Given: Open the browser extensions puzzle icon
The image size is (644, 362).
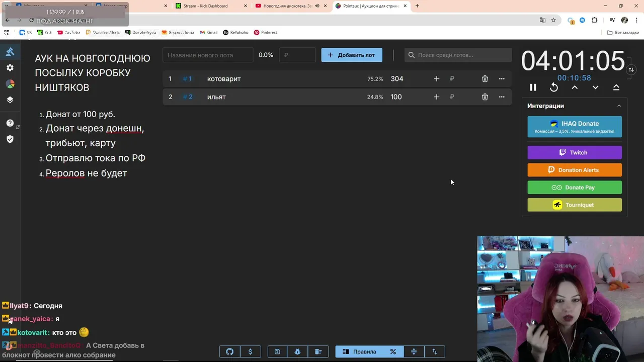Looking at the screenshot, I should tap(595, 20).
